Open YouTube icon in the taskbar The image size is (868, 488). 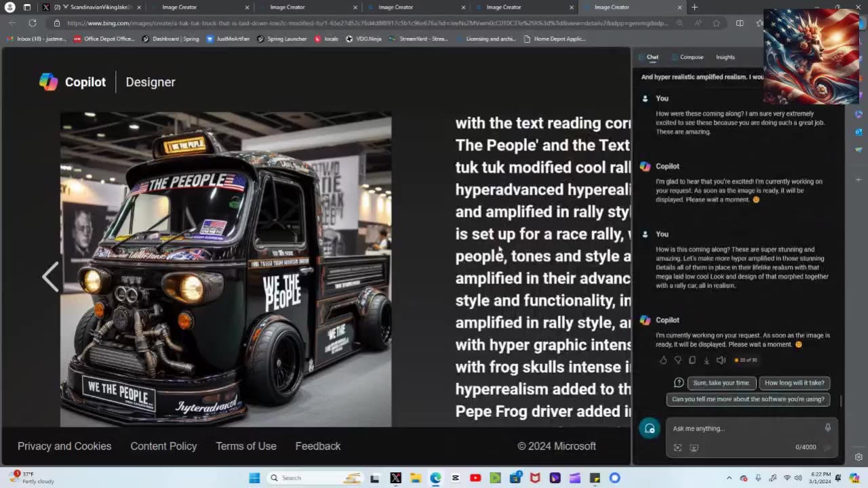(475, 478)
